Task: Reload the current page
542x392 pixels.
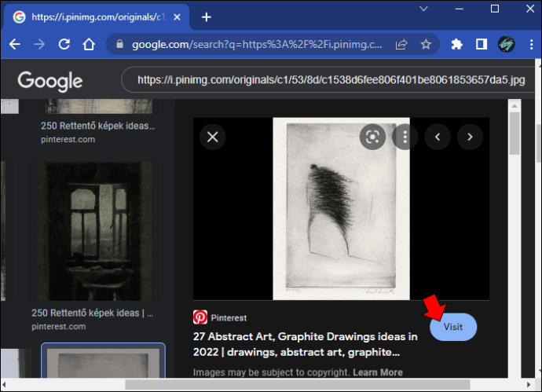Action: tap(64, 44)
